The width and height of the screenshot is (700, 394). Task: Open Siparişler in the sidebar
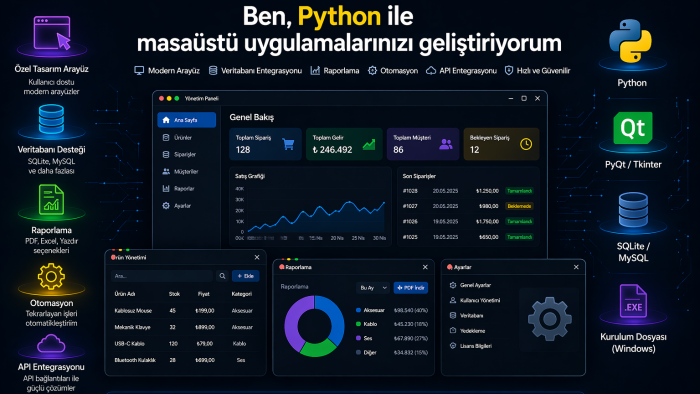point(187,154)
